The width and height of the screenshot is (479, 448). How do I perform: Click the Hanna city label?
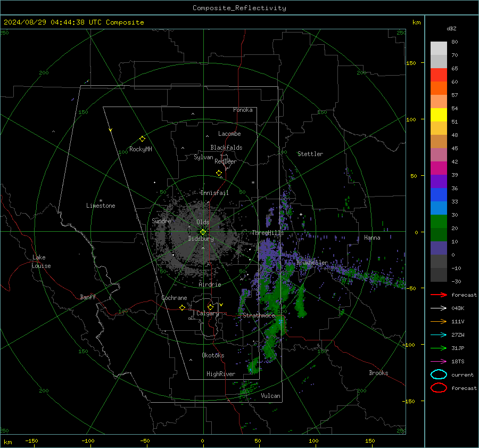[372, 238]
